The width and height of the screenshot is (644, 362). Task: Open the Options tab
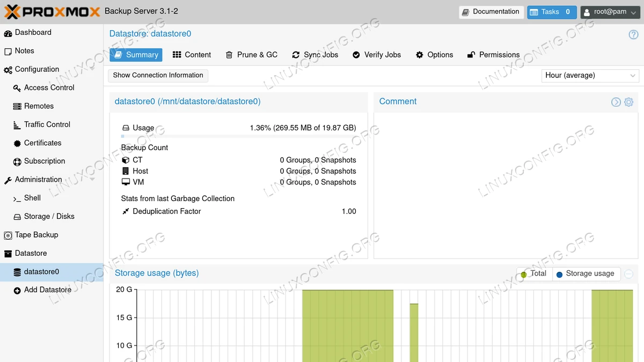click(435, 55)
